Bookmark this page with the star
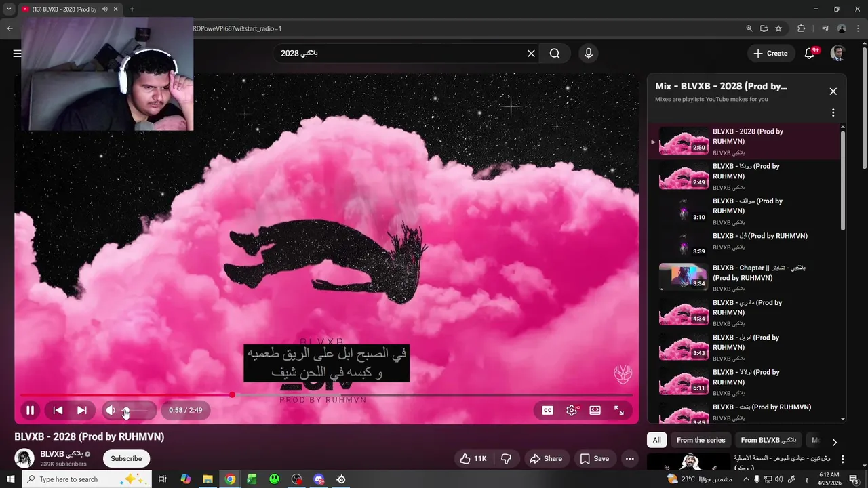The image size is (868, 488). [x=778, y=28]
